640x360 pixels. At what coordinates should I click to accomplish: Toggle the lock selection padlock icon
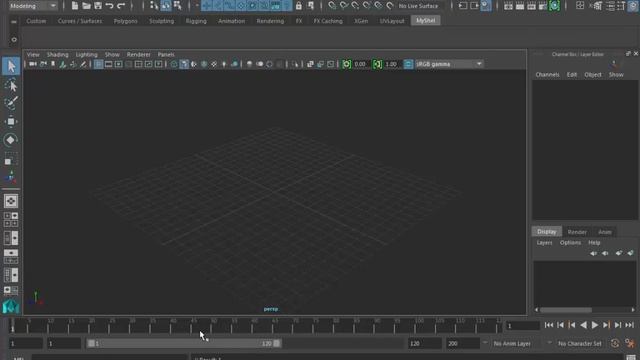[x=299, y=6]
